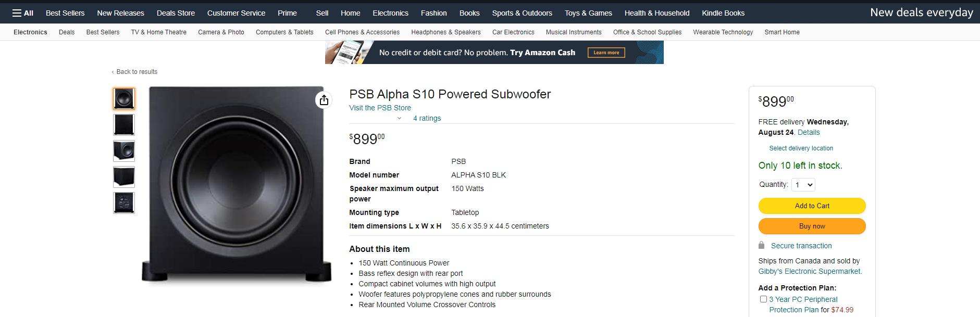Open the All hamburger menu
Screen dimensions: 980x317
pos(22,12)
